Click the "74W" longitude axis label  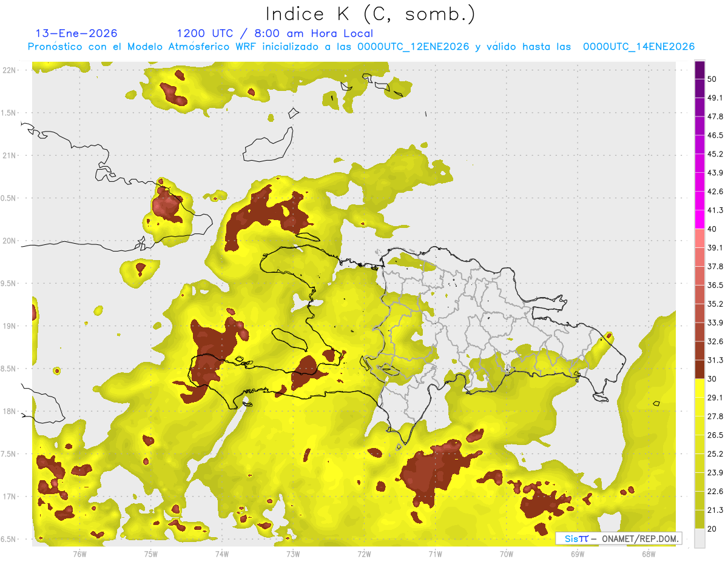click(221, 554)
